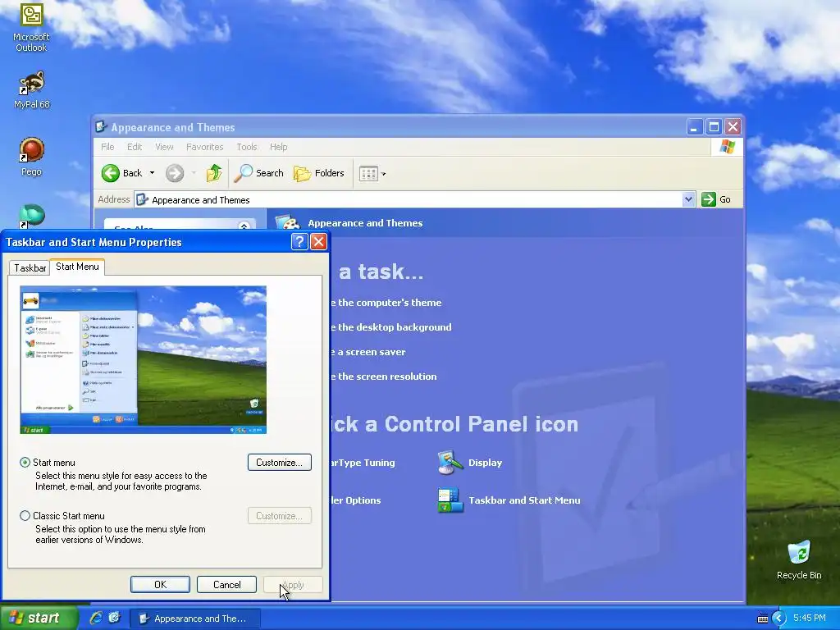Choose the change the computer's theme task
Image resolution: width=840 pixels, height=630 pixels.
tap(386, 303)
